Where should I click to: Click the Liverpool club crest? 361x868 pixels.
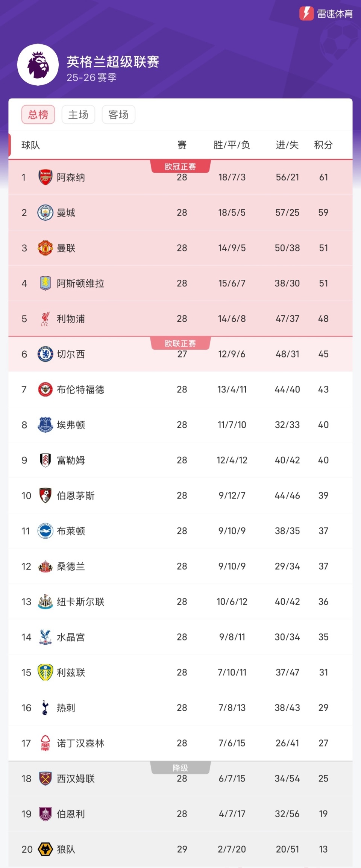pyautogui.click(x=45, y=319)
